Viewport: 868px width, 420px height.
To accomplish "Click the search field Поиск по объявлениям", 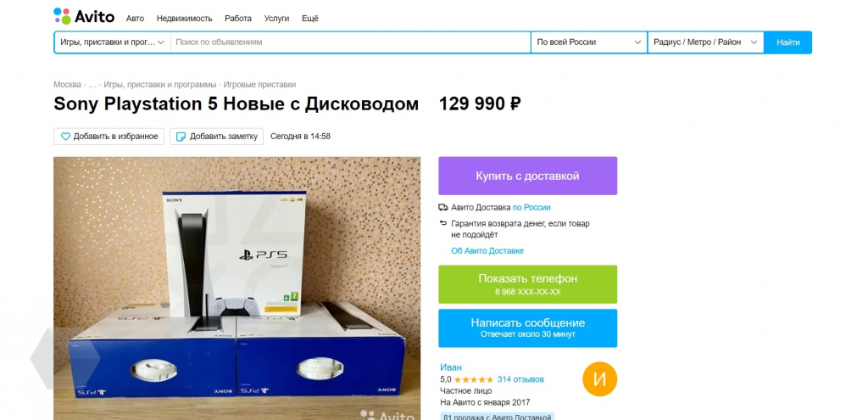I will coord(350,42).
